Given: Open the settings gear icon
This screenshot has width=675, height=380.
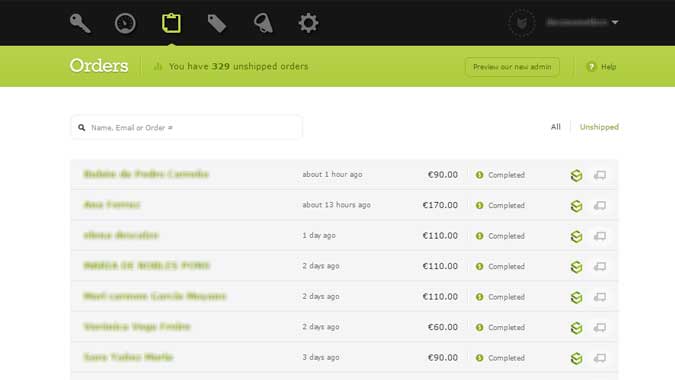Looking at the screenshot, I should (309, 23).
